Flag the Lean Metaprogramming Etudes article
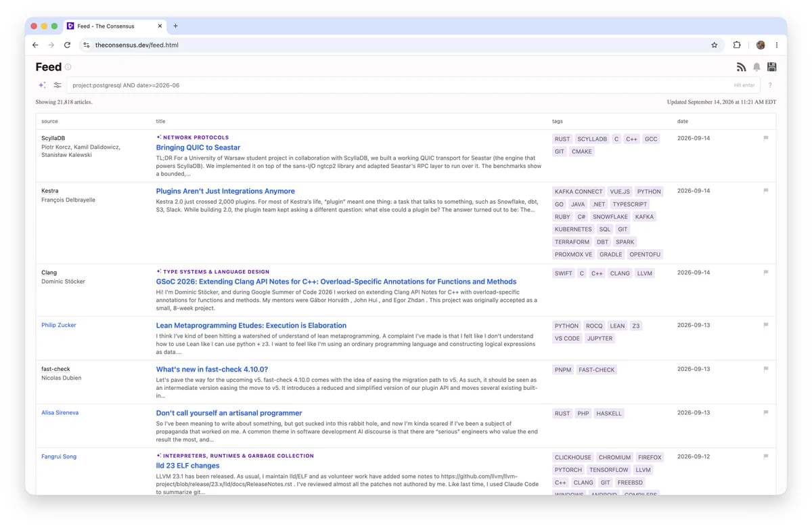Image resolution: width=812 pixels, height=528 pixels. (x=766, y=325)
